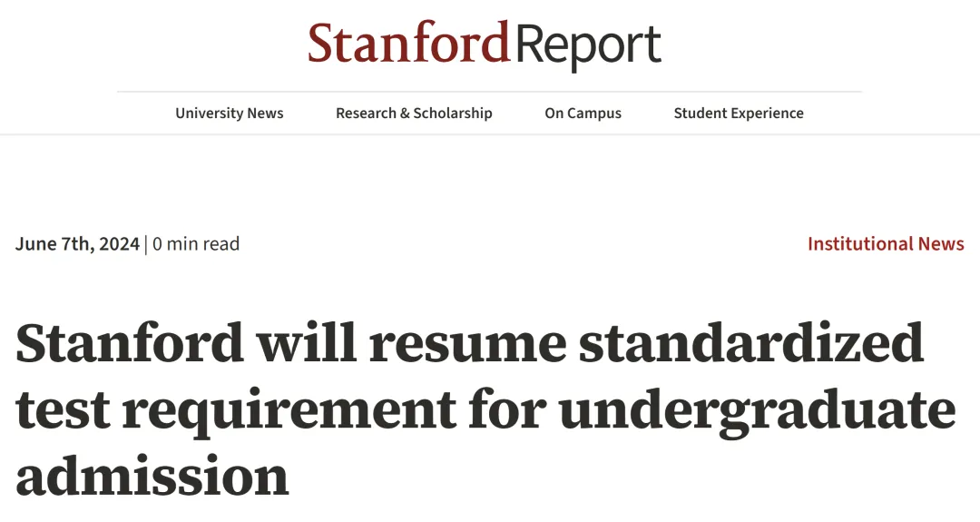Click the June 7th, 2024 publication date
The image size is (980, 522).
point(78,244)
